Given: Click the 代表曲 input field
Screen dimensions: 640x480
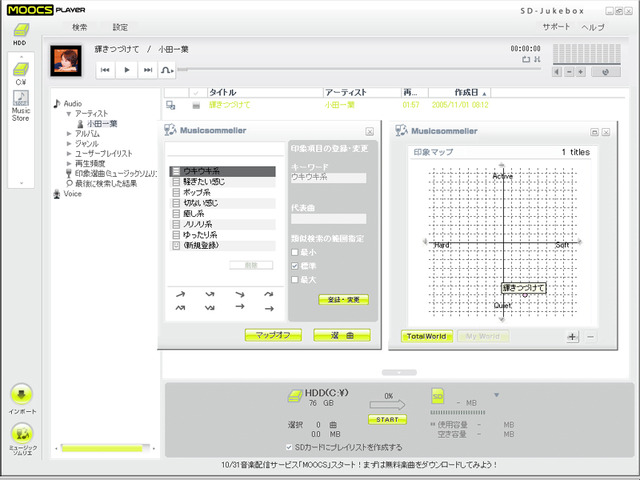Looking at the screenshot, I should [328, 219].
